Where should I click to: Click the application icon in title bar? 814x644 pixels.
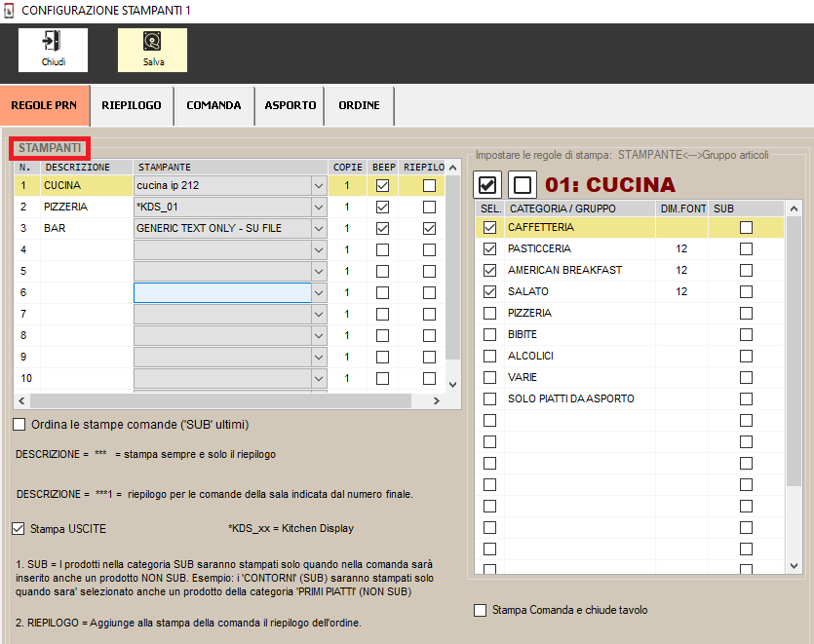tap(9, 10)
